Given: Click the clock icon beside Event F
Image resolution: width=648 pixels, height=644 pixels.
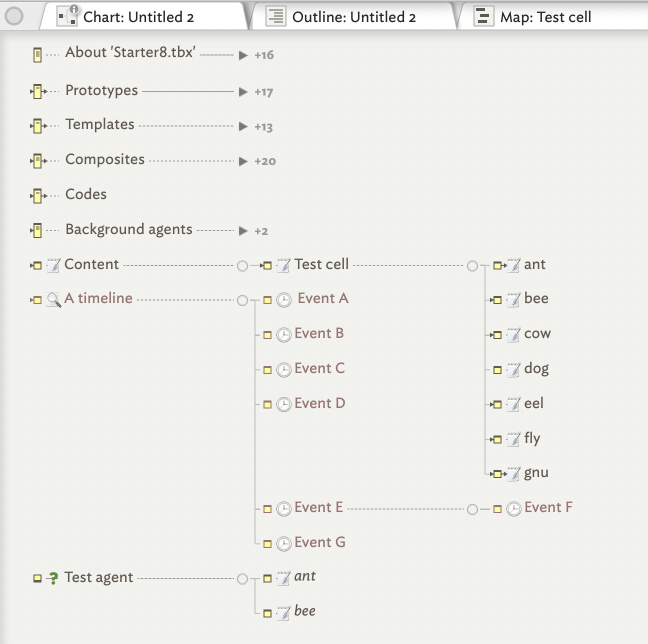Looking at the screenshot, I should pyautogui.click(x=513, y=509).
